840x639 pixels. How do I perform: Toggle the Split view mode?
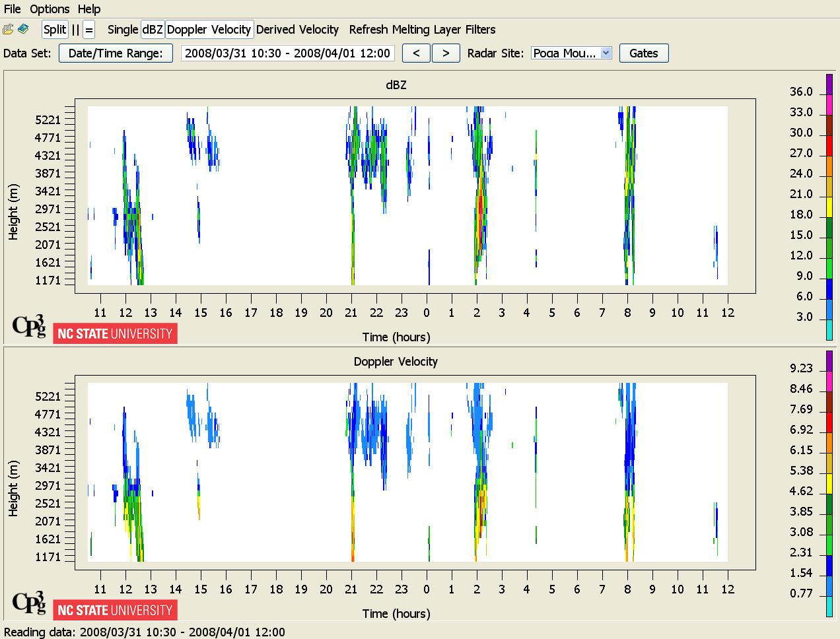(x=55, y=30)
